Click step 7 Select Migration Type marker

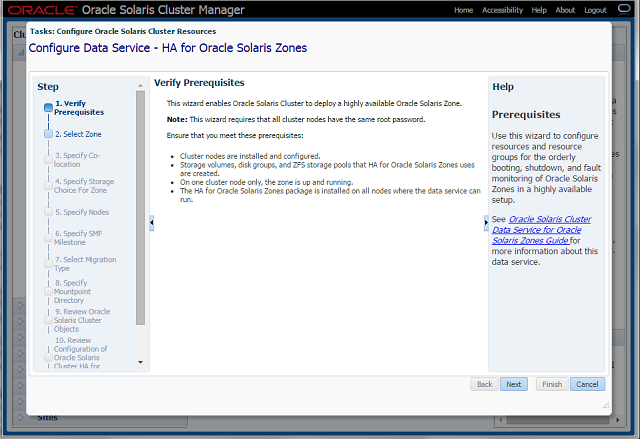pyautogui.click(x=48, y=264)
